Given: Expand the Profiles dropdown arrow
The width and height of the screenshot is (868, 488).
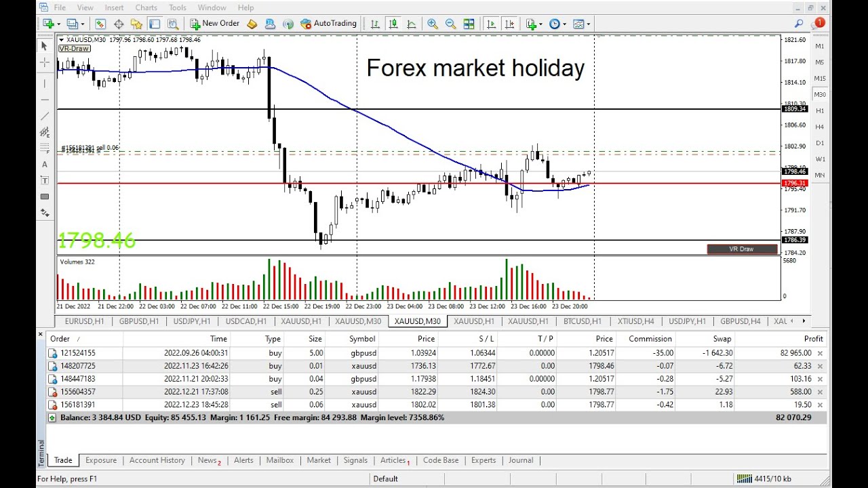Looking at the screenshot, I should [x=83, y=24].
